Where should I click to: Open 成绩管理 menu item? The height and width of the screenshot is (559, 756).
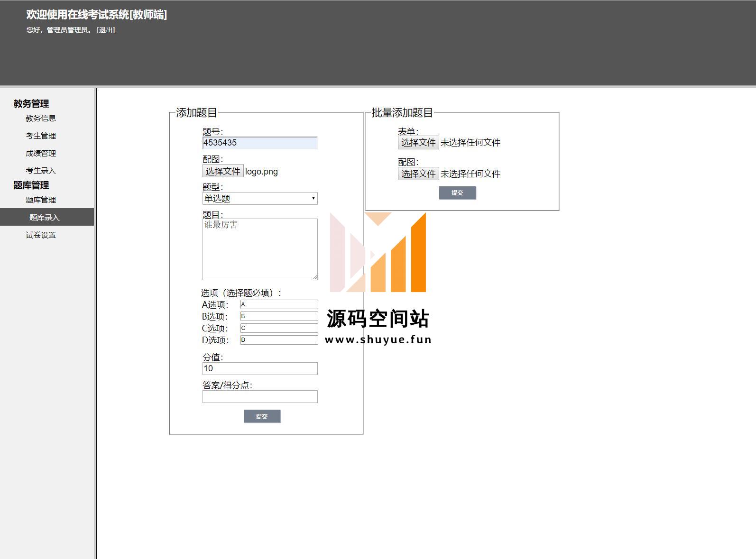[41, 154]
